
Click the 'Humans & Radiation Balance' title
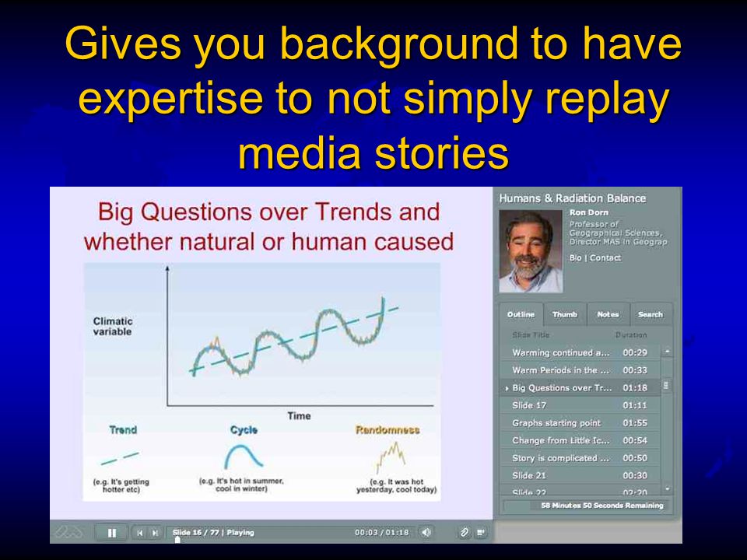coord(572,198)
